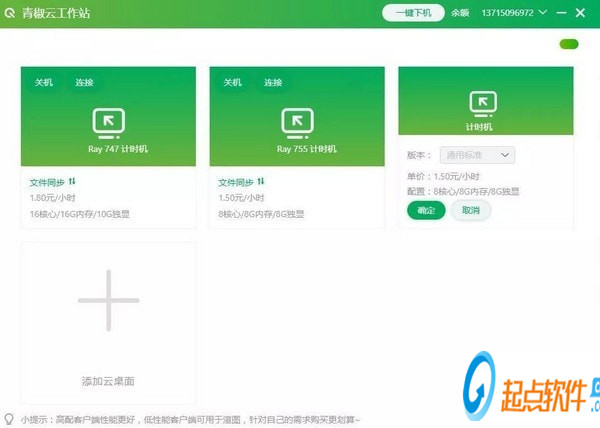Expand the account 13715096972 dropdown

(x=514, y=13)
